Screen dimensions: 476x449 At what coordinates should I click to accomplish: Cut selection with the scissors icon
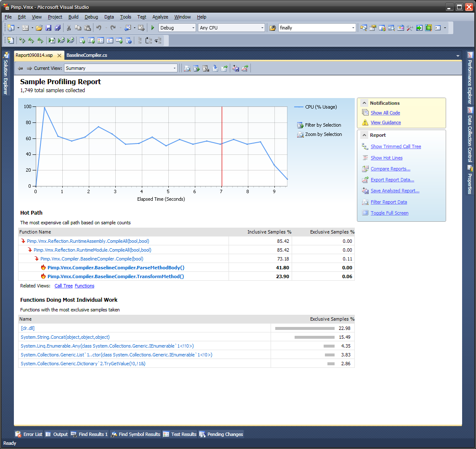69,28
